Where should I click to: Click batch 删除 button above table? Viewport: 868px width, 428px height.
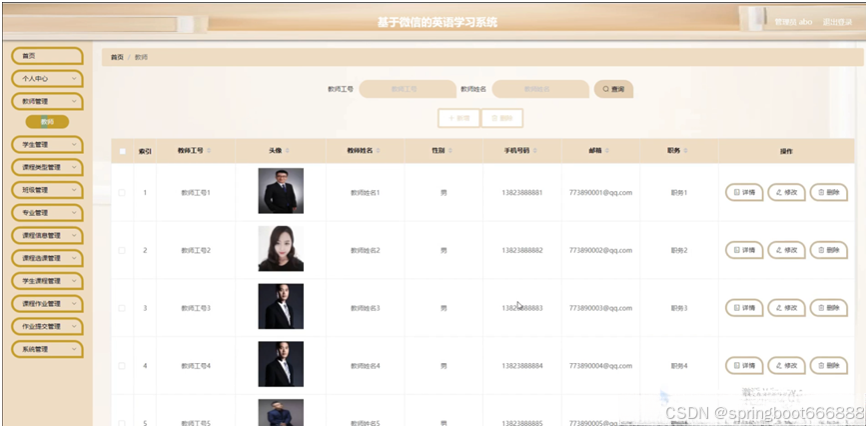(502, 118)
